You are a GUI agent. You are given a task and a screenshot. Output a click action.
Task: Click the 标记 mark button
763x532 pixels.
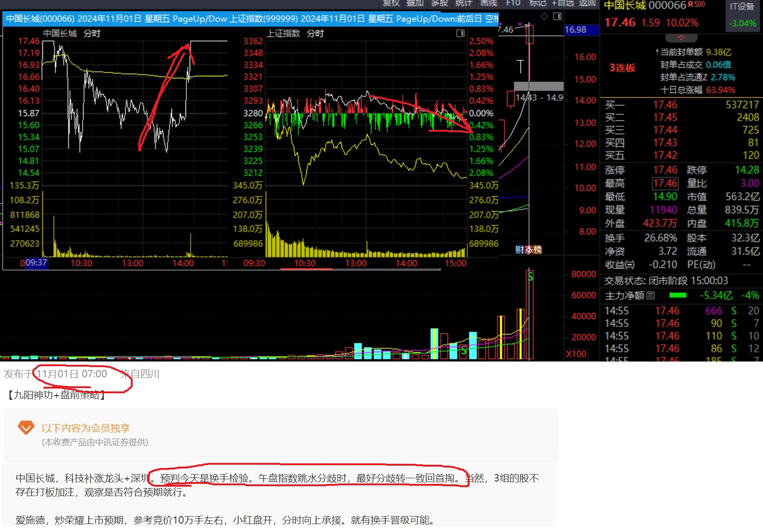[537, 3]
